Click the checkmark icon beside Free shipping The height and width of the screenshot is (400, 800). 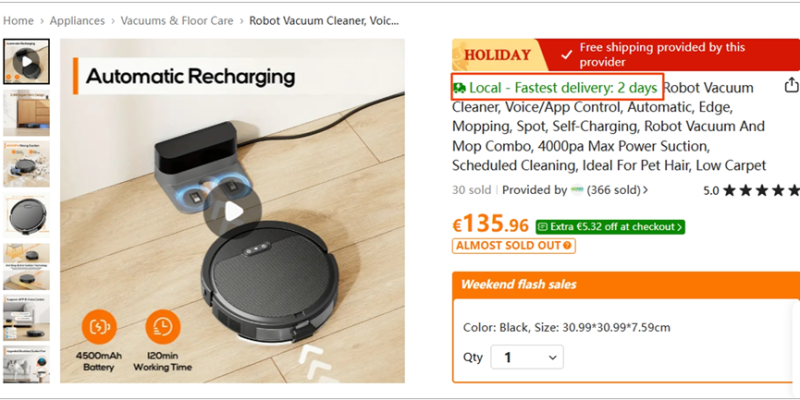[x=567, y=54]
